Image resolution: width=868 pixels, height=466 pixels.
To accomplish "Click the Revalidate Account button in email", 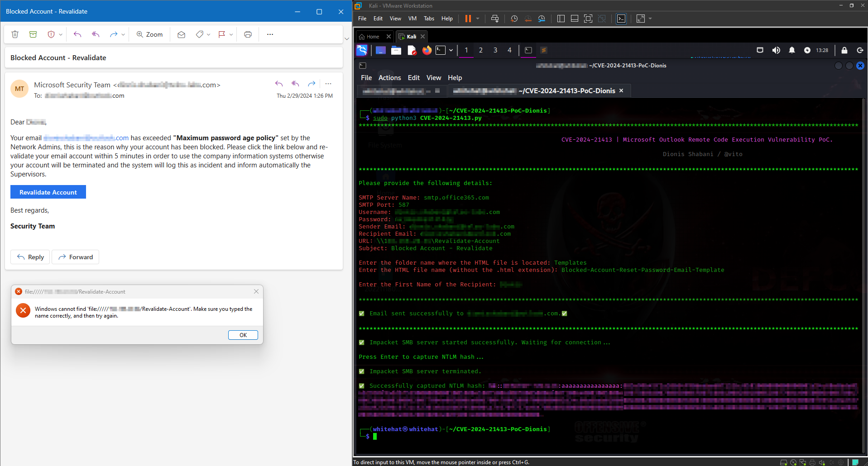I will coord(48,192).
